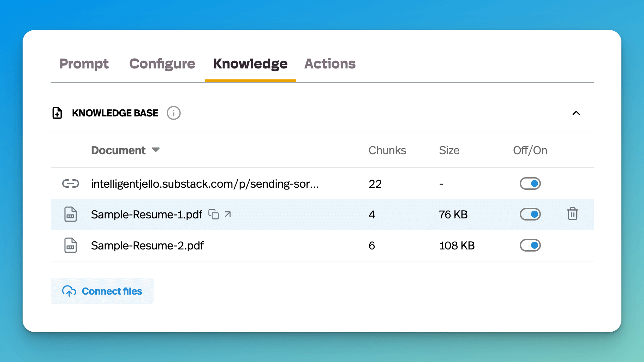Open the intelligentjello.substack.com link entry
Screen dimensions: 644x362
click(x=205, y=184)
